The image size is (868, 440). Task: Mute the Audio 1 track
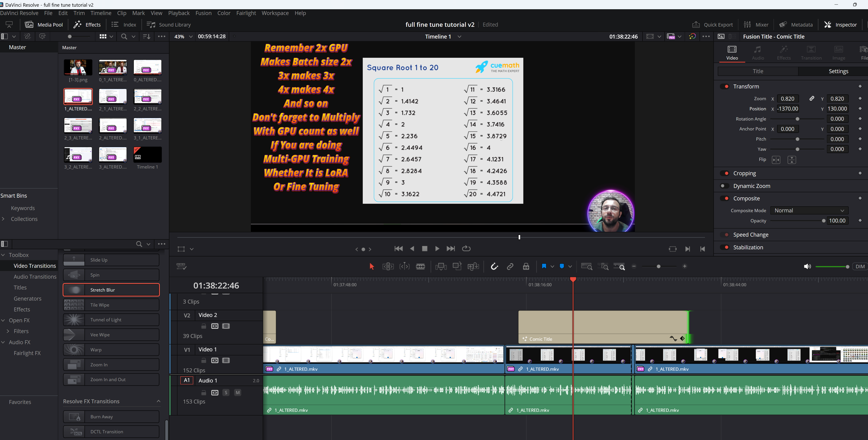pos(237,392)
